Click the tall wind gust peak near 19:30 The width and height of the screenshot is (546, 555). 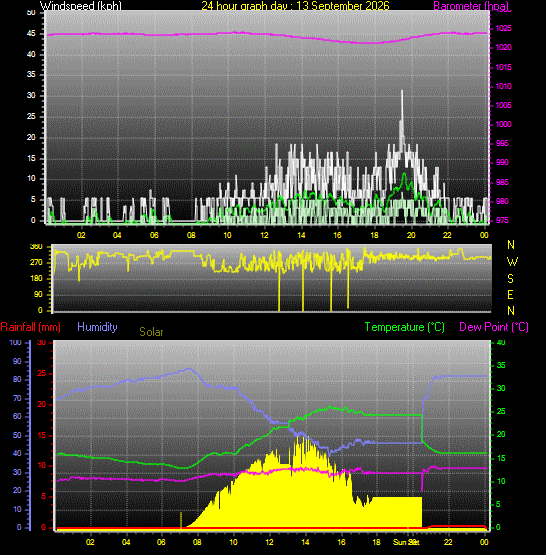[x=402, y=106]
